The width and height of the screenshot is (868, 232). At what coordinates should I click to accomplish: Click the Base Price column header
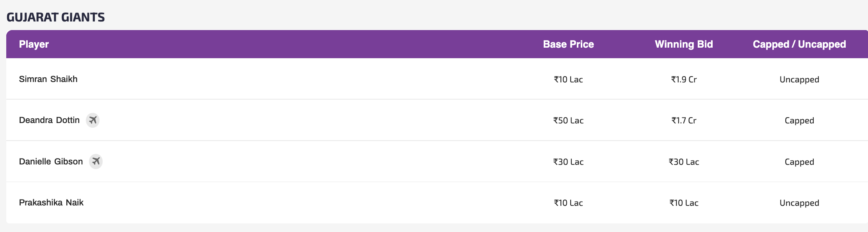[568, 44]
